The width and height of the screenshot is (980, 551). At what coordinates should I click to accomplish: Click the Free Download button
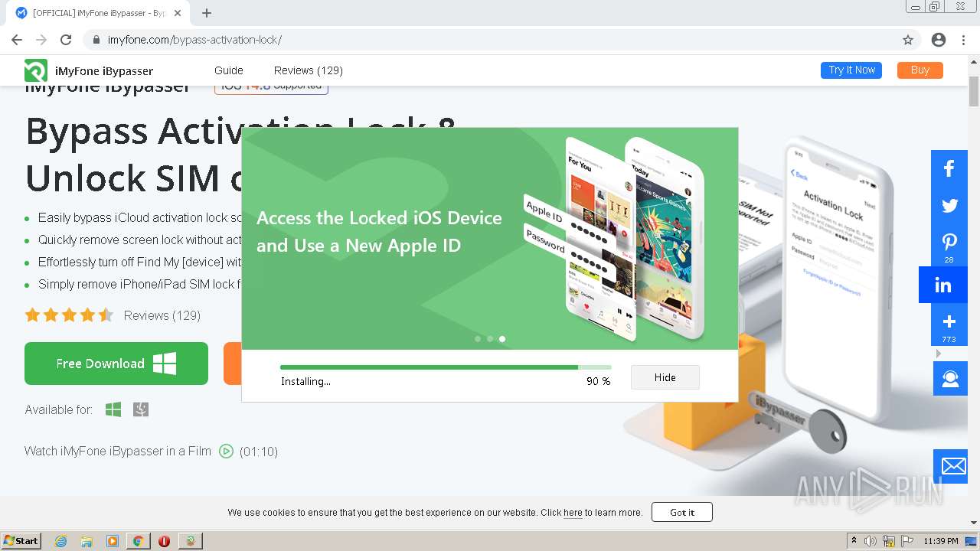(x=116, y=364)
